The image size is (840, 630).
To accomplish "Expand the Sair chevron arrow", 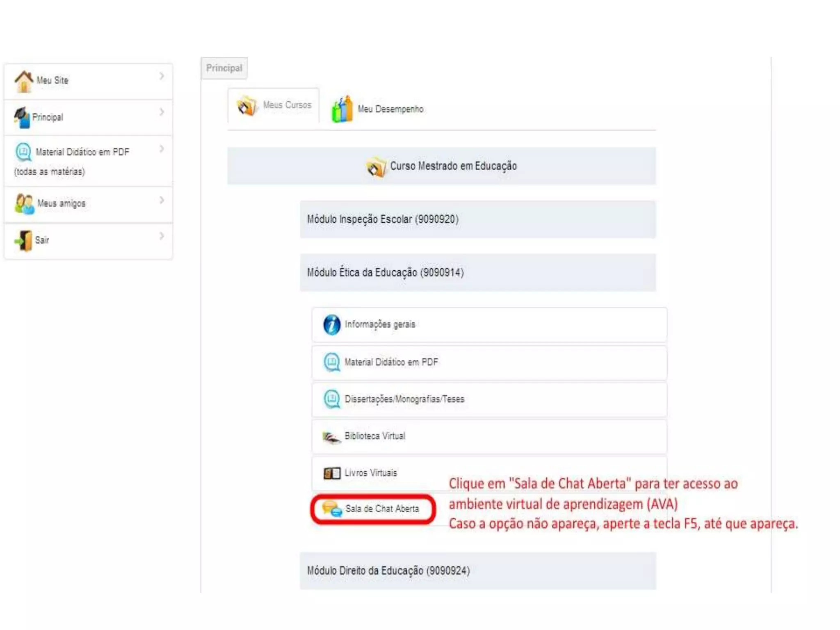I will (x=162, y=236).
